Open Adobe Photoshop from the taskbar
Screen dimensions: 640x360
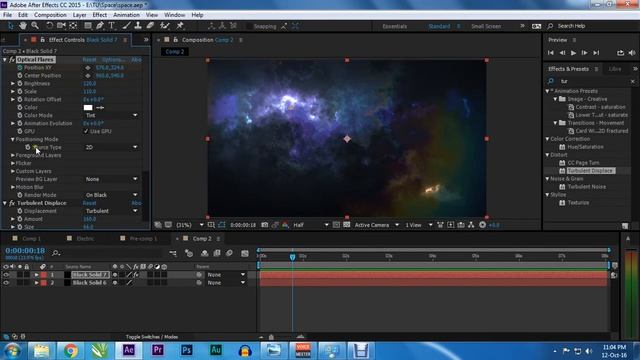[187, 350]
